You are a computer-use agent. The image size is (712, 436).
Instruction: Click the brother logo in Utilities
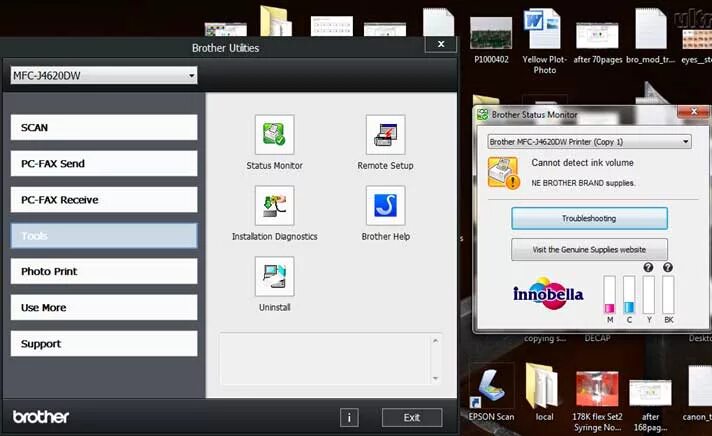pyautogui.click(x=41, y=417)
